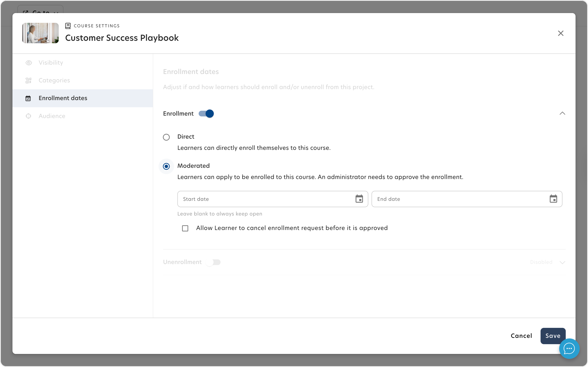Click the Audience target icon
The height and width of the screenshot is (367, 588).
[28, 116]
